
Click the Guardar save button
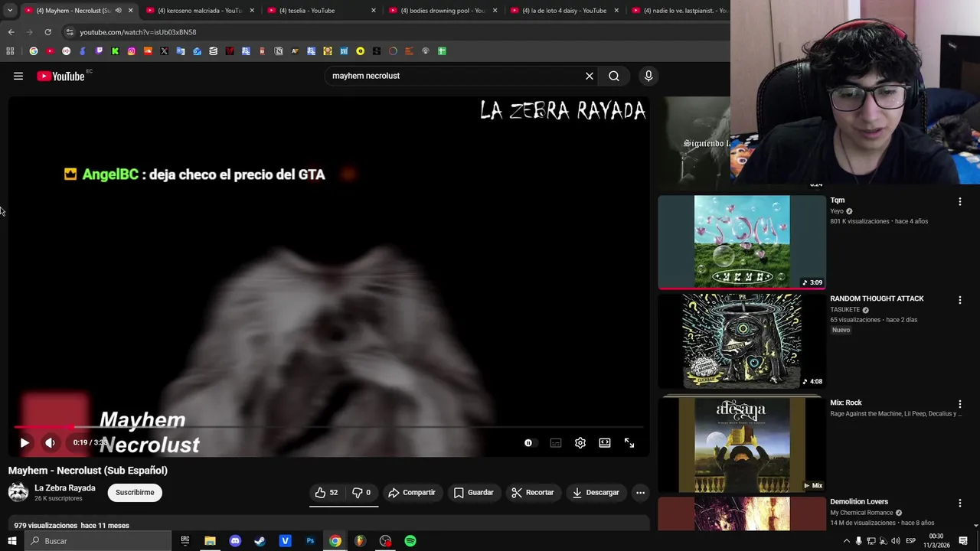[474, 492]
